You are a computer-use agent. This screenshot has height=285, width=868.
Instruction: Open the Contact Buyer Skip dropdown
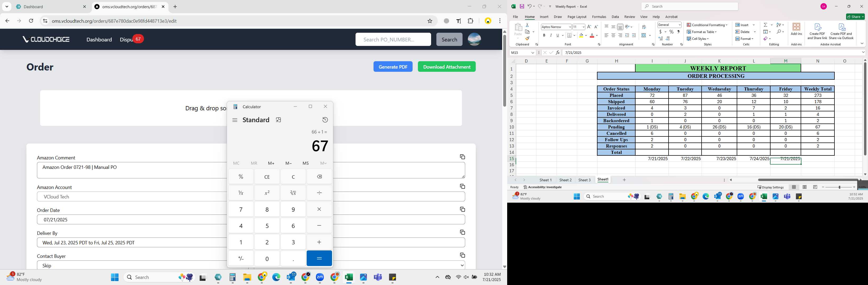251,265
